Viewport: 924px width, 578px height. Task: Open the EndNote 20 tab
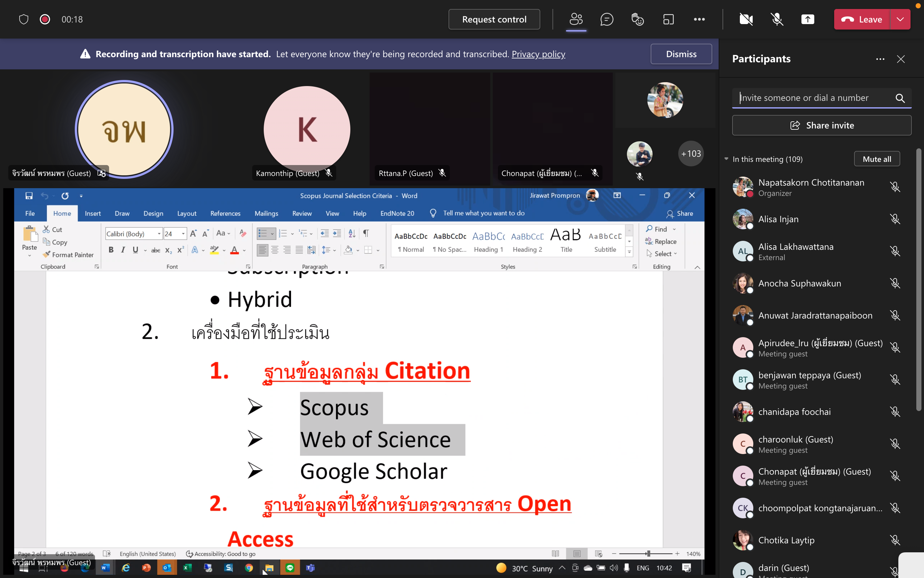click(397, 213)
